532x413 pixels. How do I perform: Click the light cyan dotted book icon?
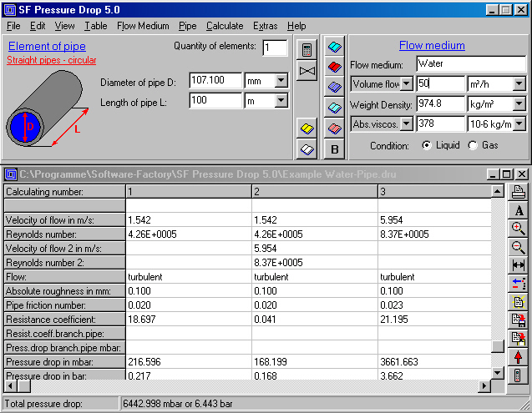coord(335,108)
